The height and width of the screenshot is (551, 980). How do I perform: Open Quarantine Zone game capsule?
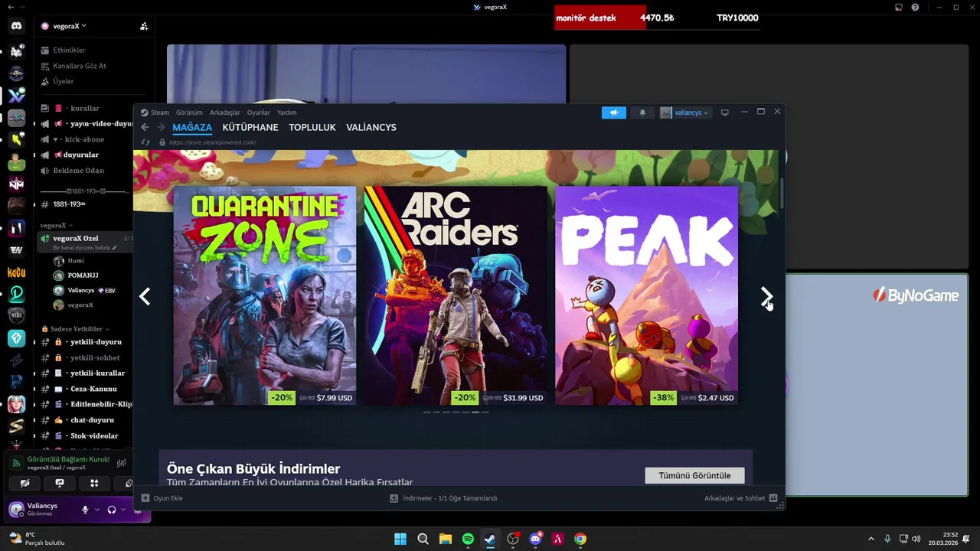265,295
